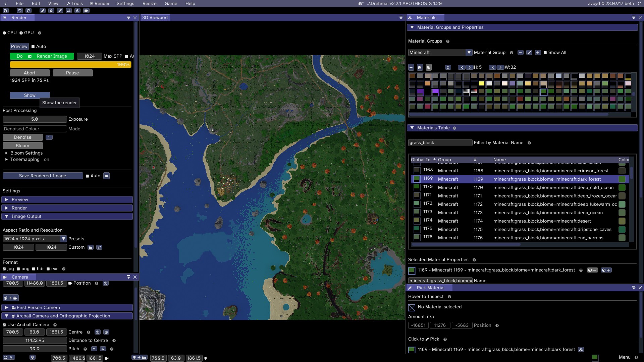Click the save icon in toolbar

[x=5, y=11]
